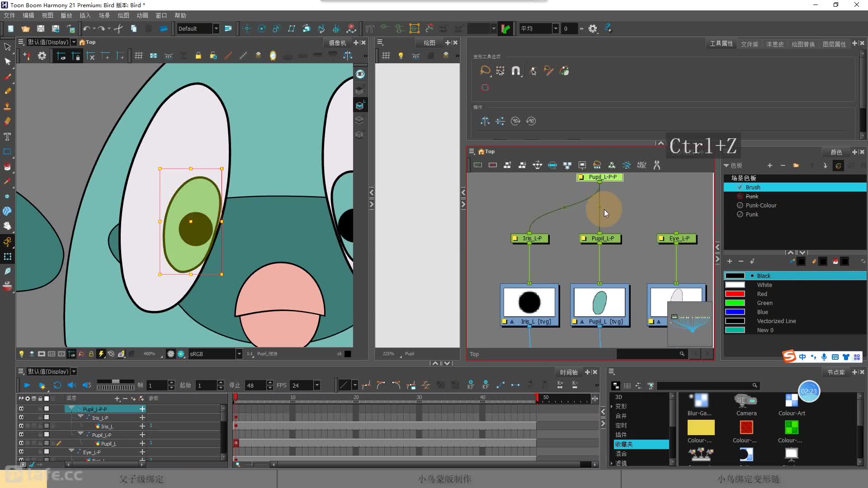Toggle visibility of Pupil_L layer
The height and width of the screenshot is (488, 868).
tap(21, 443)
